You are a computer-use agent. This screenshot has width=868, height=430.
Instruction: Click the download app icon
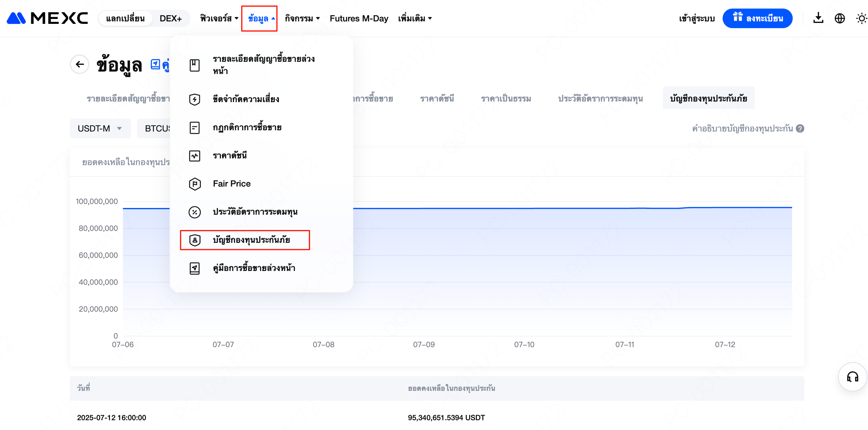coord(818,18)
